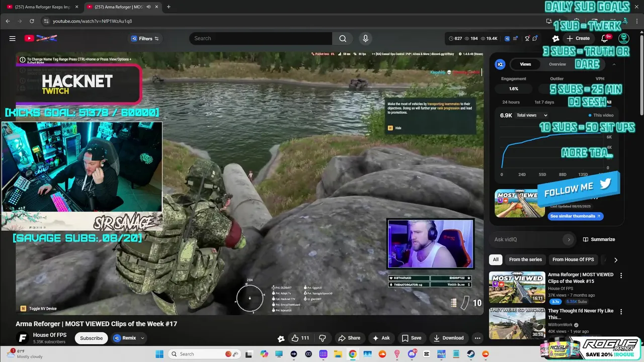Click the YouTube logo to go home
644x362 pixels.
pos(40,38)
